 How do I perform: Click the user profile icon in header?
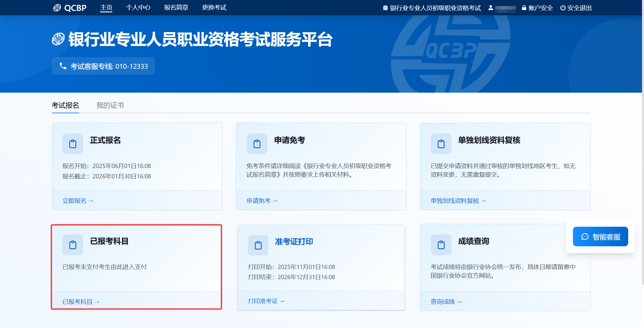click(x=491, y=8)
